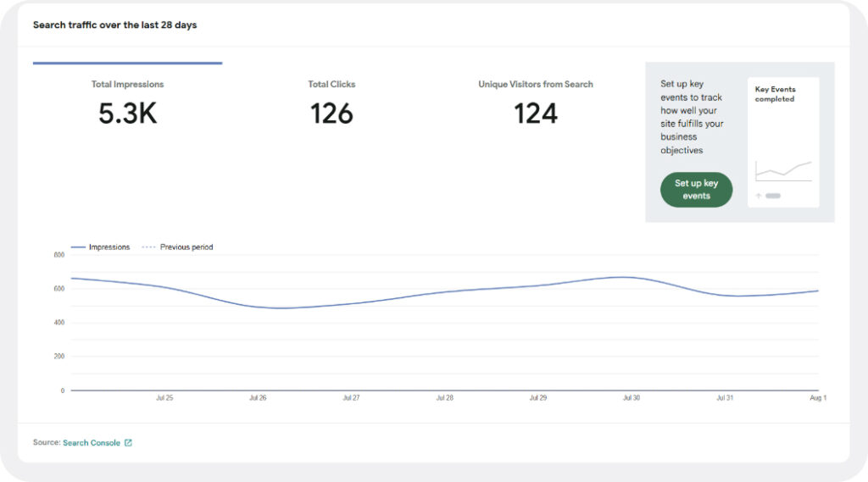Select Jul 26 on the chart's x-axis
Image resolution: width=868 pixels, height=482 pixels.
tap(258, 397)
